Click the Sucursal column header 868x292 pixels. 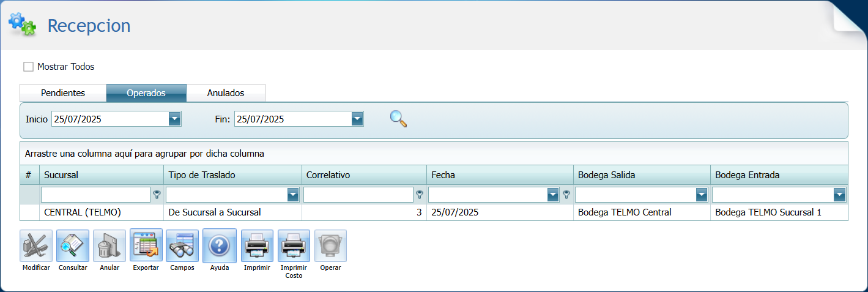click(x=102, y=175)
